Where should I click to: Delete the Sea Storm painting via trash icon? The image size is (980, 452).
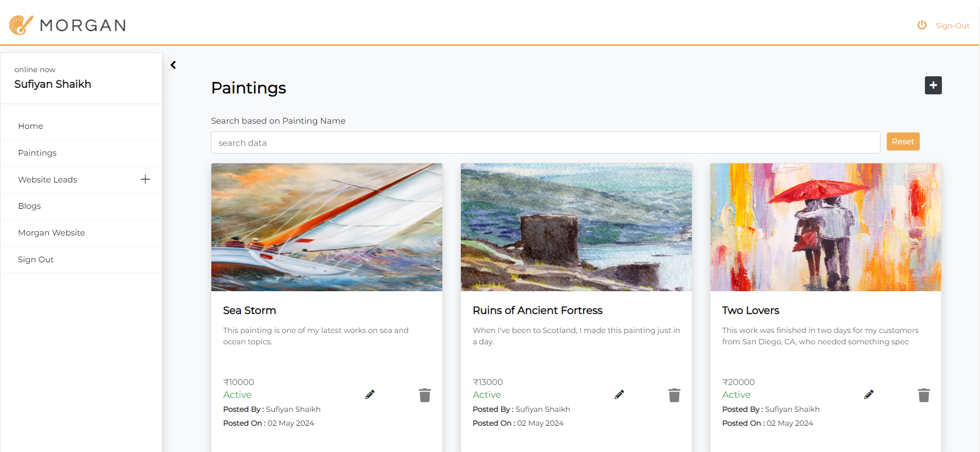(425, 394)
